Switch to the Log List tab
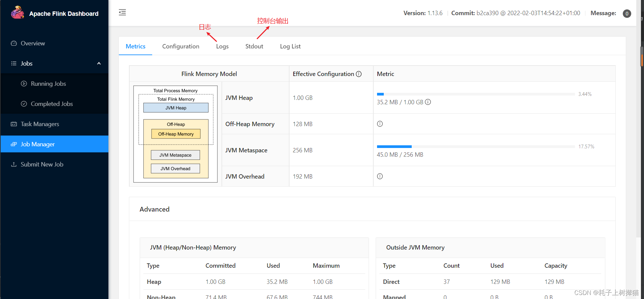 click(290, 46)
